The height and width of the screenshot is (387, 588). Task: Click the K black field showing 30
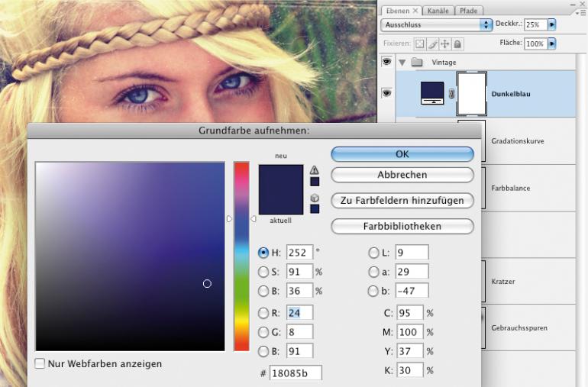(x=410, y=370)
